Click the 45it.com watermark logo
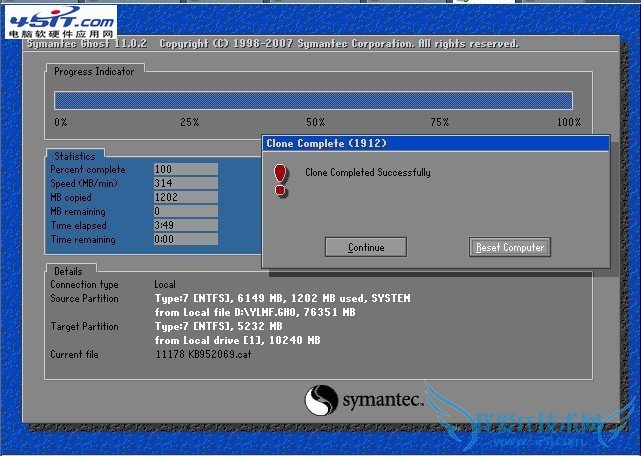Image resolution: width=641 pixels, height=456 pixels. 58,20
